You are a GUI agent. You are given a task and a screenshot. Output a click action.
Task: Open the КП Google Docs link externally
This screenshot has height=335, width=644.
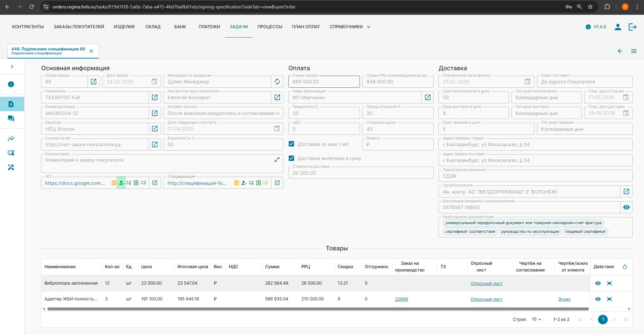(x=155, y=183)
